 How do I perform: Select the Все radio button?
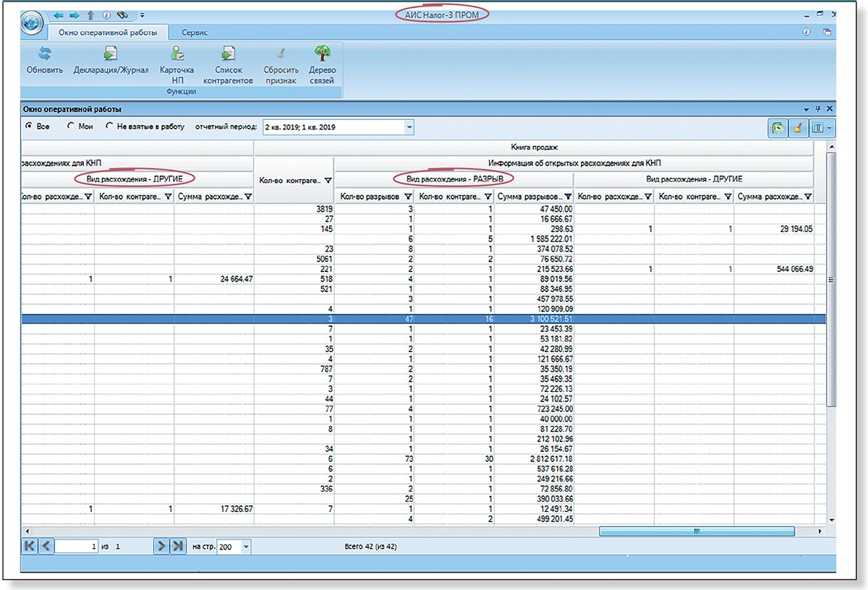point(29,127)
